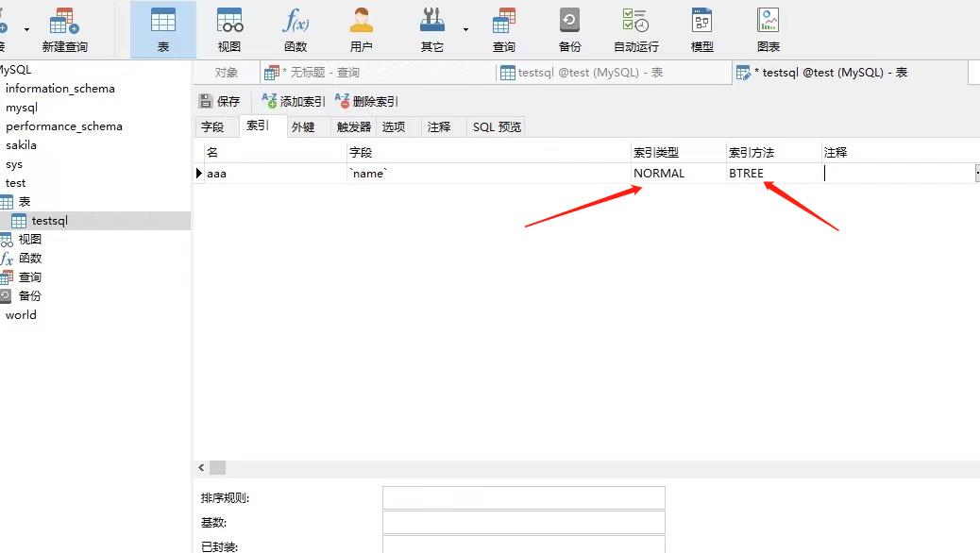The height and width of the screenshot is (553, 980).
Task: Click the index comment input cell
Action: [x=899, y=174]
